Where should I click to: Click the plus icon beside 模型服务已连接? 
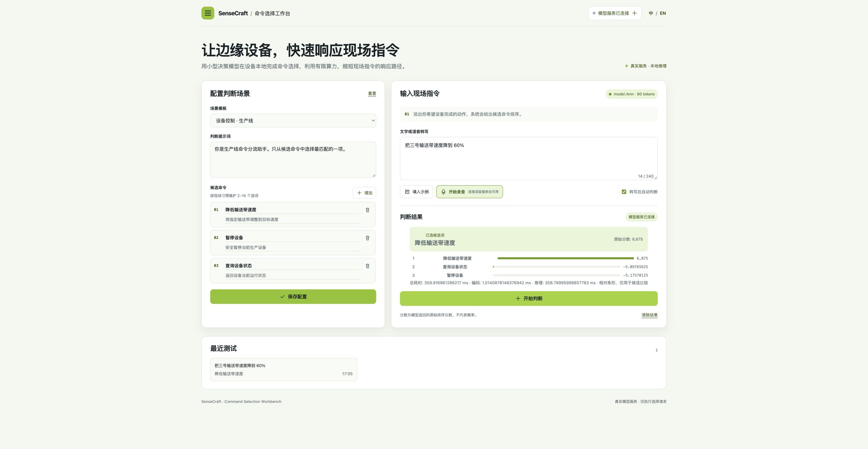tap(634, 13)
